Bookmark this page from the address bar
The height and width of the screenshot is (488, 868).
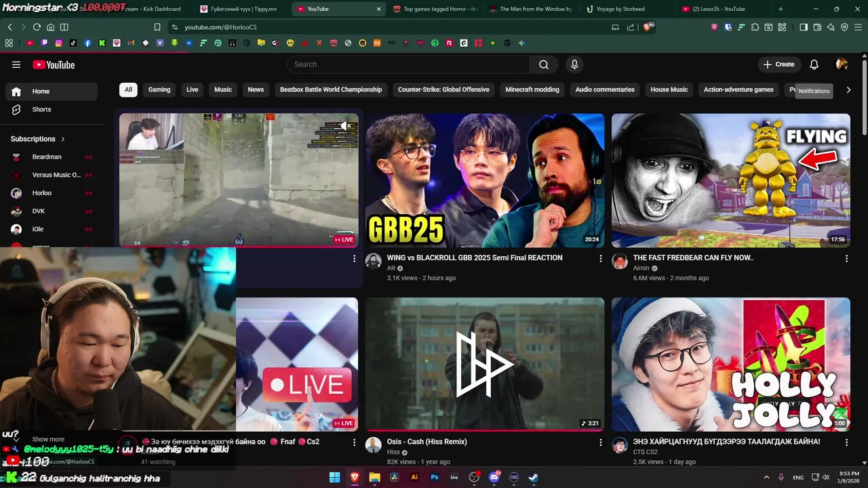click(157, 27)
